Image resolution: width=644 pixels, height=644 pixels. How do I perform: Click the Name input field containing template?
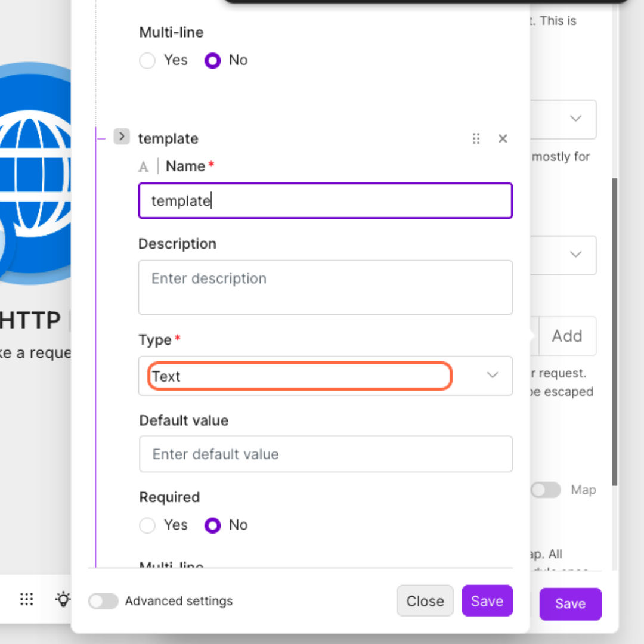[326, 201]
